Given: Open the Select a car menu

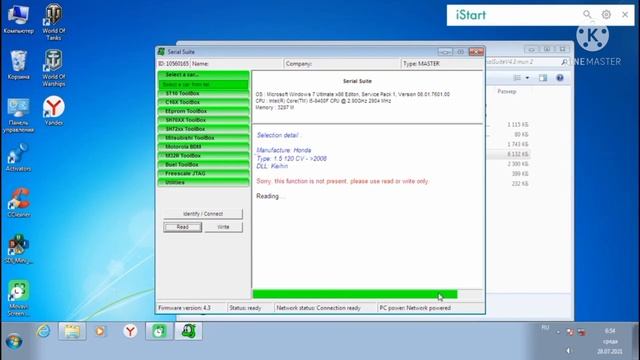Looking at the screenshot, I should [203, 75].
